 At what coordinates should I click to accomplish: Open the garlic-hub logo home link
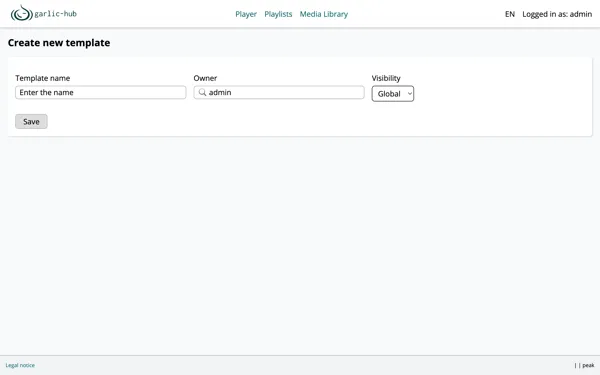coord(44,13)
